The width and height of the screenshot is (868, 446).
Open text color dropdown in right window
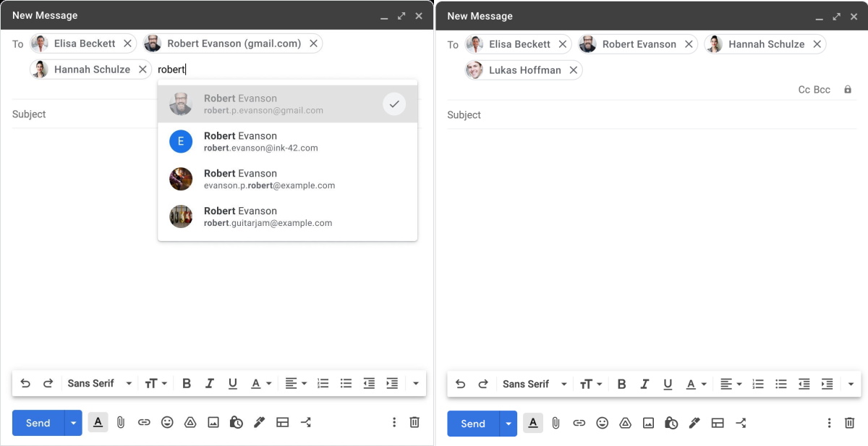pos(696,384)
